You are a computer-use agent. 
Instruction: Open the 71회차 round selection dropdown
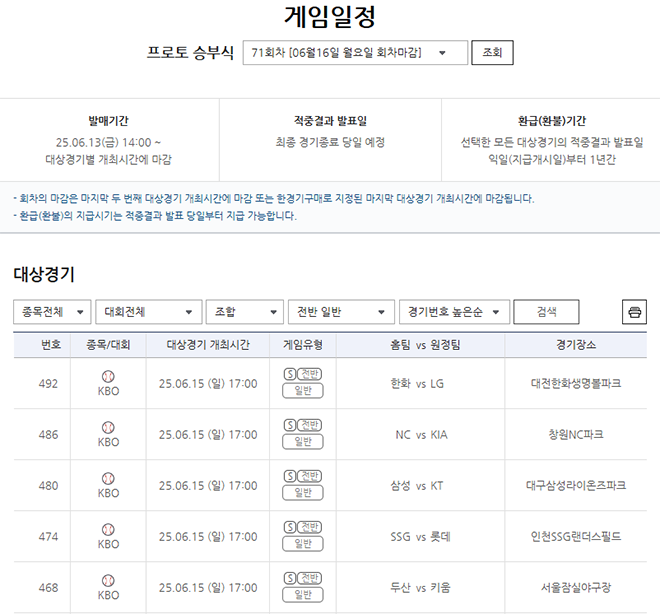pyautogui.click(x=355, y=53)
